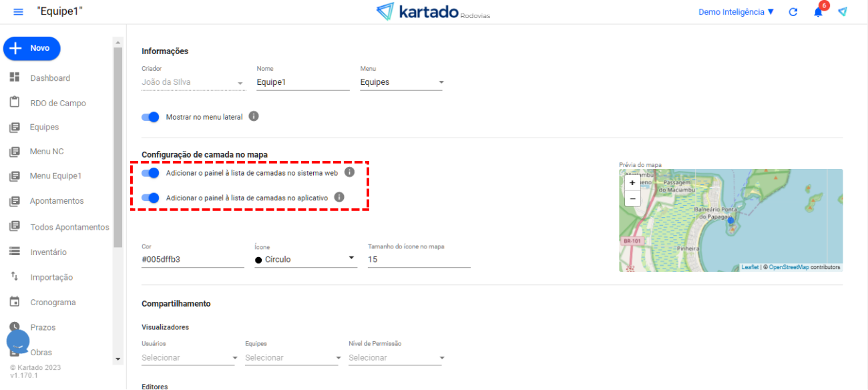Zoom in on the map preview
868x390 pixels.
[x=632, y=182]
